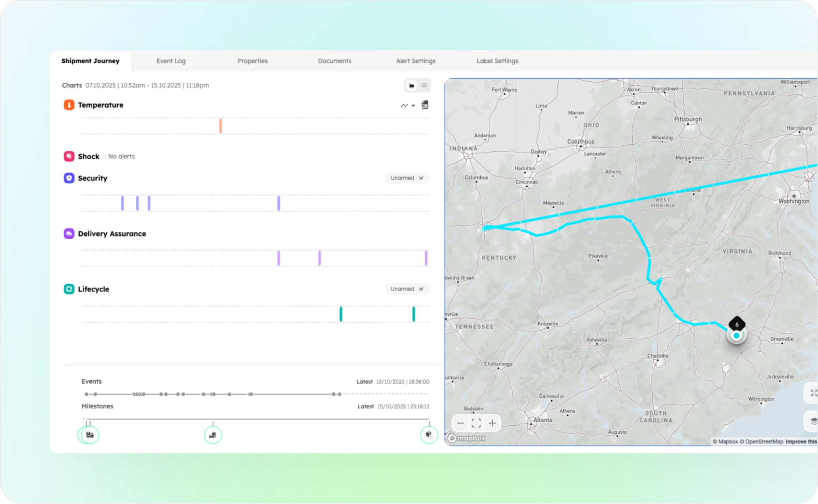Click the OpenStreetMap attribution link
The height and width of the screenshot is (504, 818).
tap(764, 442)
